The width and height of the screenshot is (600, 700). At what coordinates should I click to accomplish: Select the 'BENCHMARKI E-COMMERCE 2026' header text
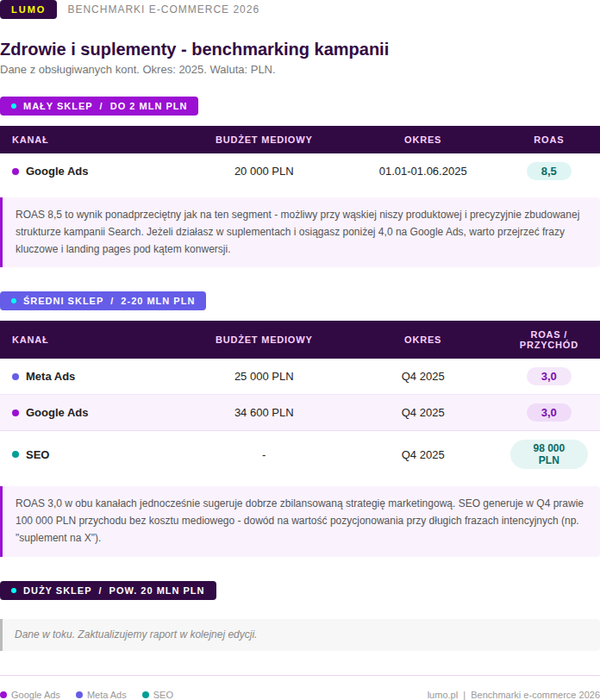point(163,9)
